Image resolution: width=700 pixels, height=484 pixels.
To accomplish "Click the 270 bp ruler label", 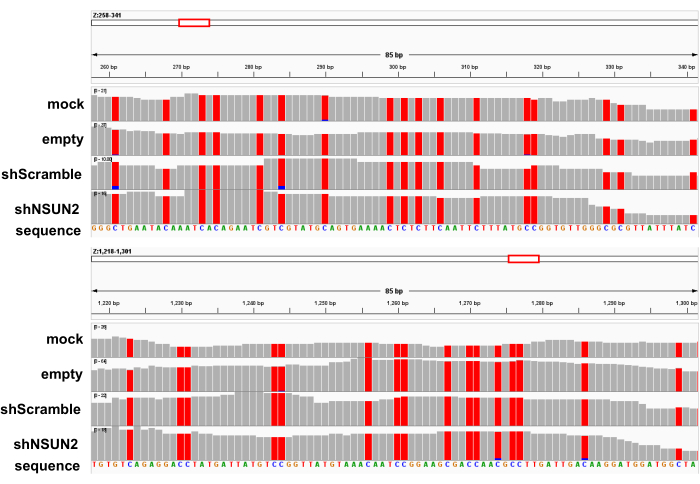I will pos(181,67).
